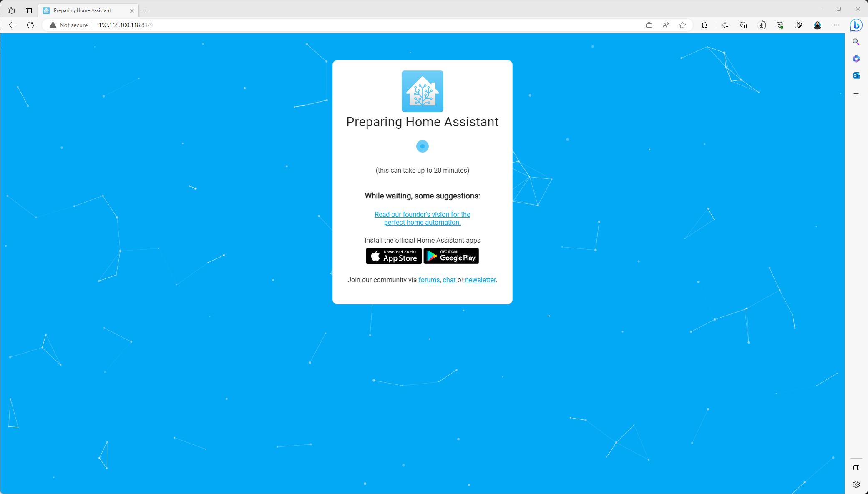Image resolution: width=868 pixels, height=494 pixels.
Task: Toggle browser favorites bar visibility
Action: (725, 25)
